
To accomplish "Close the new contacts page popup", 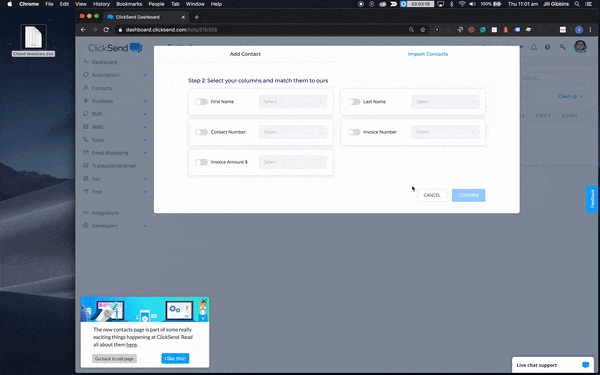I will 205,301.
